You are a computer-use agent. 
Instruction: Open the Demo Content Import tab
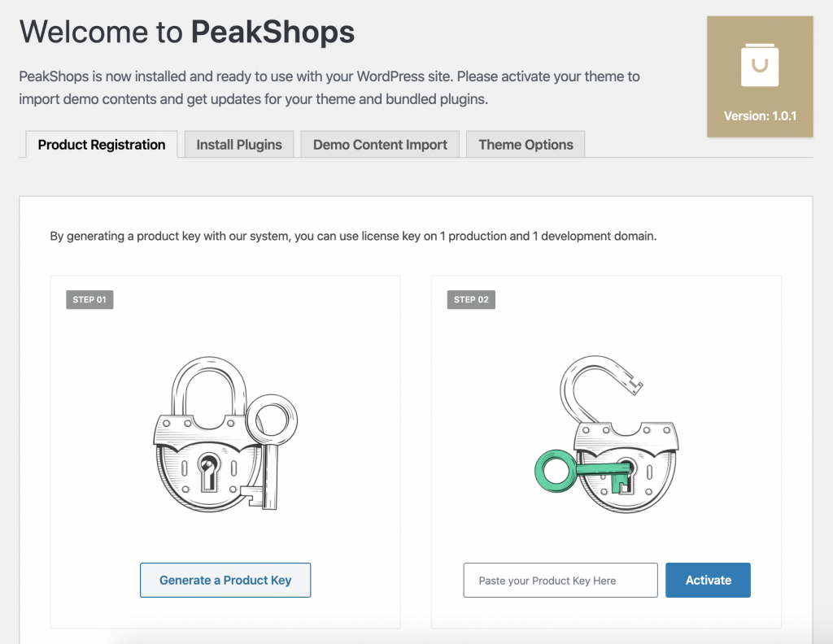point(380,145)
